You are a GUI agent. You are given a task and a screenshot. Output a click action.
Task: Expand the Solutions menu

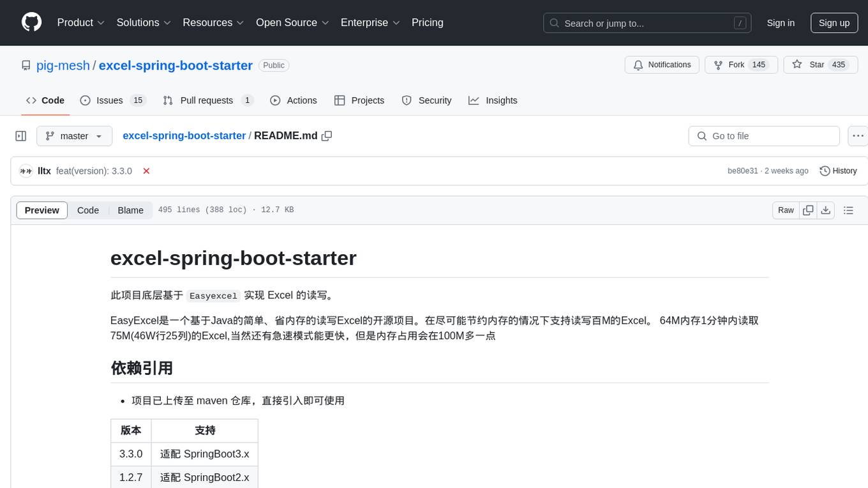[144, 22]
